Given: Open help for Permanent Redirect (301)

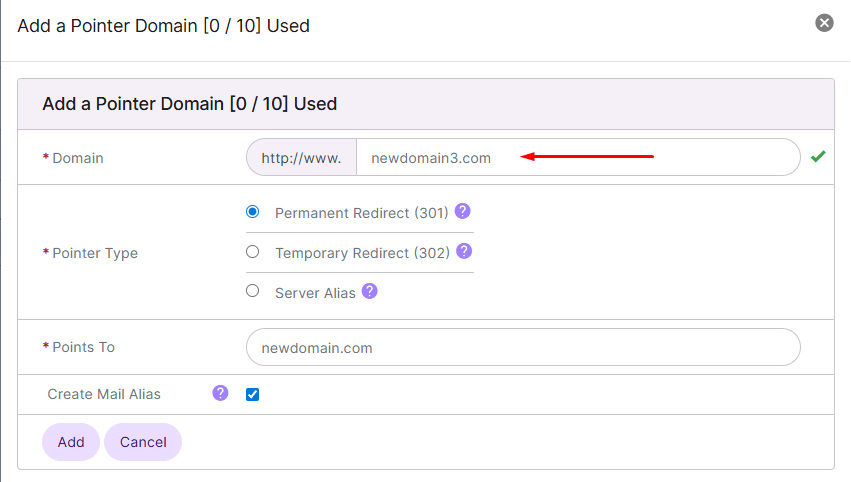Looking at the screenshot, I should pyautogui.click(x=462, y=211).
